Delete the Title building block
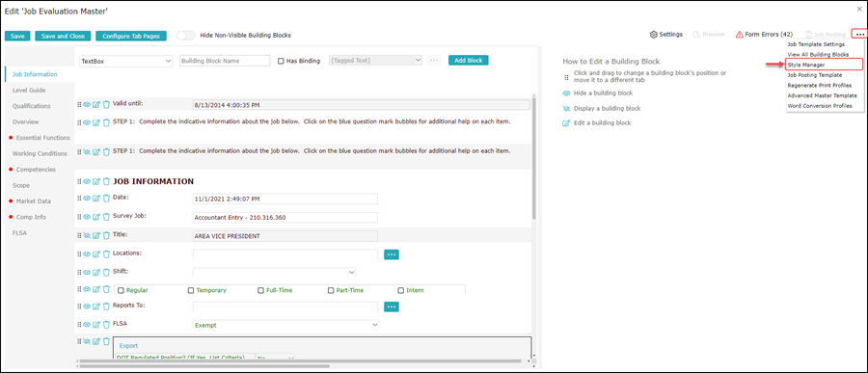The width and height of the screenshot is (868, 373). (106, 236)
